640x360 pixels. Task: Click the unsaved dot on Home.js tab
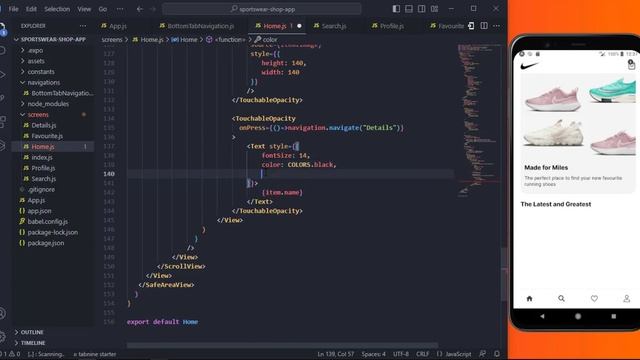pos(299,26)
